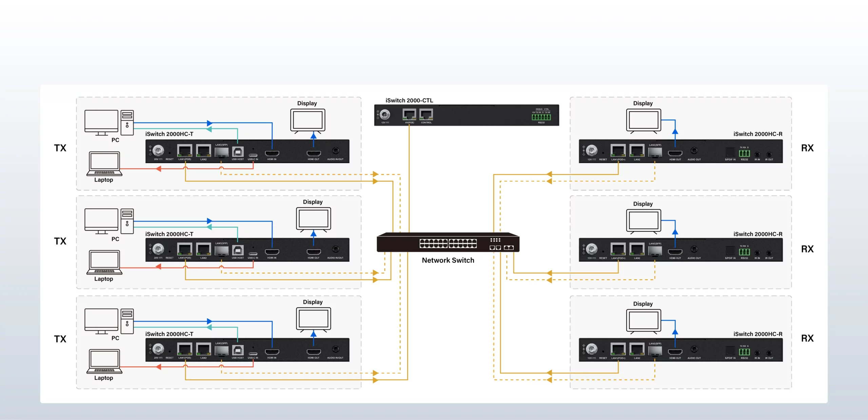Click the top TX group's Laptop icon
The width and height of the screenshot is (868, 420).
104,164
